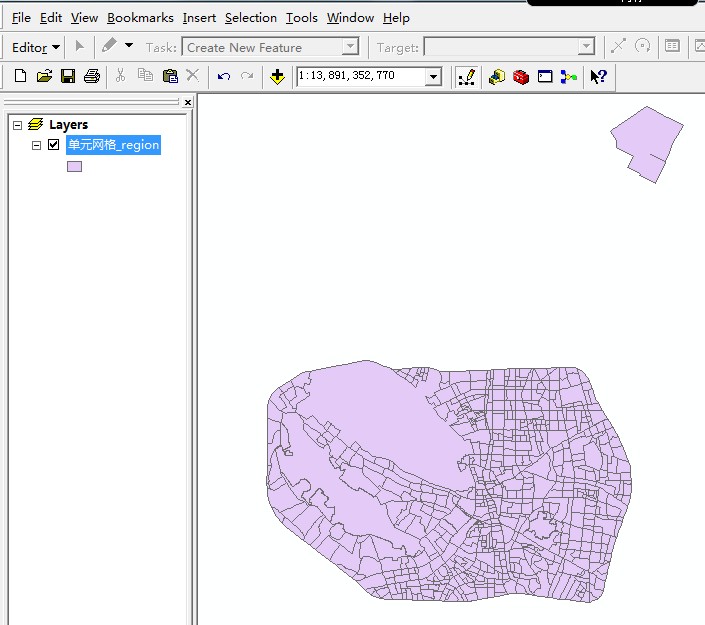Click the Print icon
Screen dimensions: 705x625
tap(92, 76)
